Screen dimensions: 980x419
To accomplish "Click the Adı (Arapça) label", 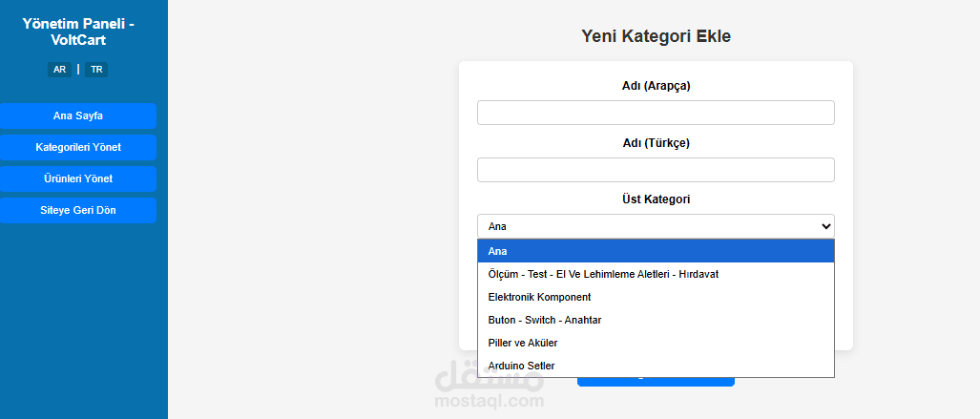I will [x=656, y=86].
